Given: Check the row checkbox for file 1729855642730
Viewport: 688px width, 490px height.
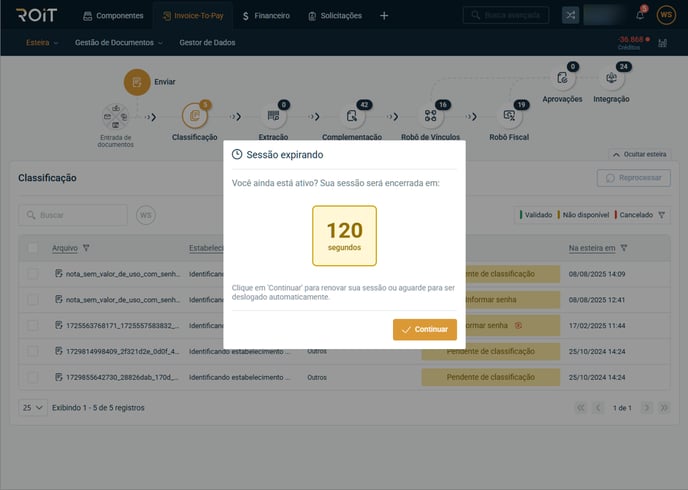Looking at the screenshot, I should (33, 377).
